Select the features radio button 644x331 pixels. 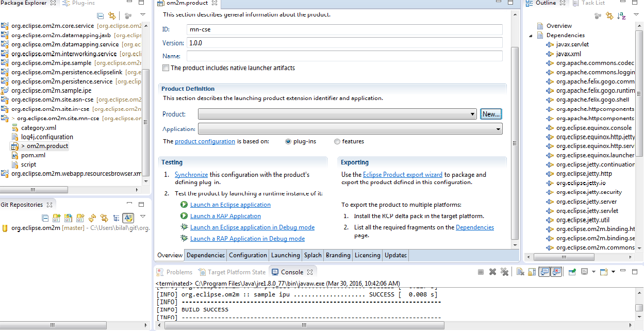337,141
